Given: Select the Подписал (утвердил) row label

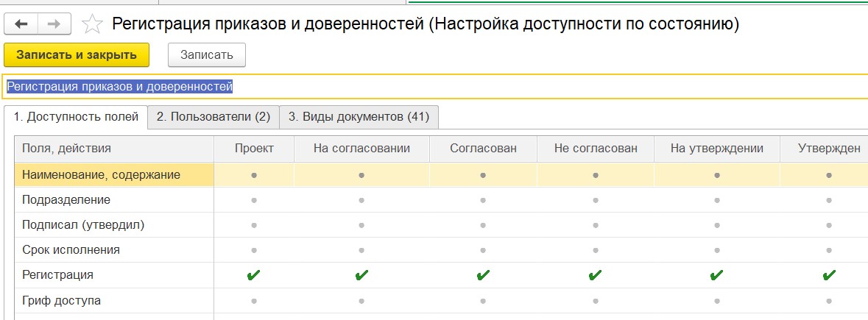Looking at the screenshot, I should pyautogui.click(x=83, y=225).
